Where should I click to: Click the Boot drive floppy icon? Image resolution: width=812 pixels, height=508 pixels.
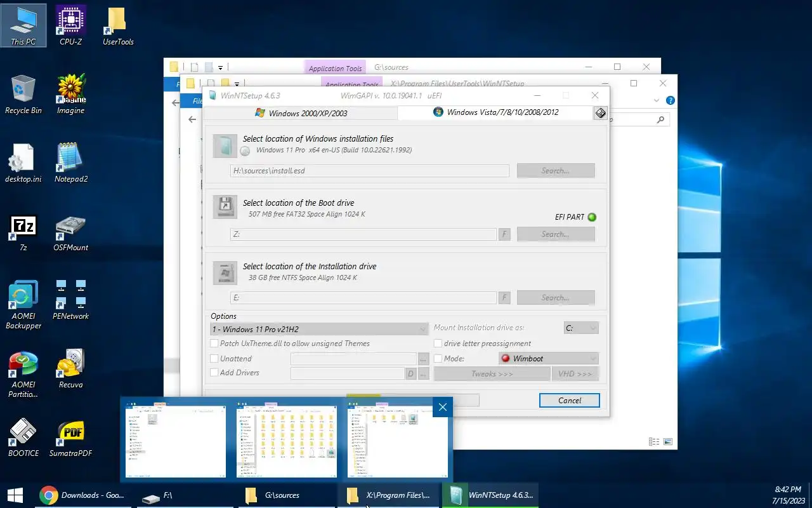pos(224,208)
